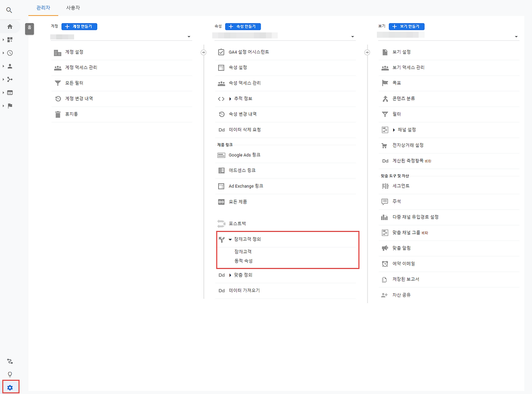Screen dimensions: 532x394
Task: Collapse the 잠재고객 정의 section
Action: [230, 240]
